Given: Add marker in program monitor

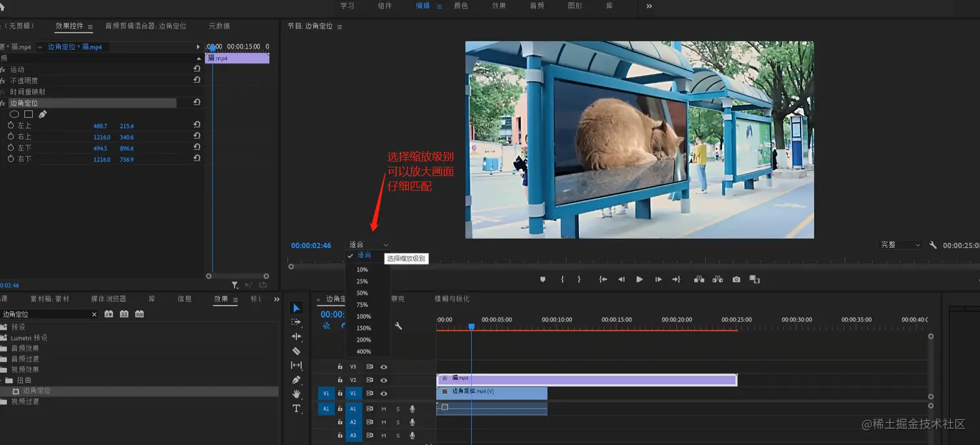Looking at the screenshot, I should click(542, 279).
